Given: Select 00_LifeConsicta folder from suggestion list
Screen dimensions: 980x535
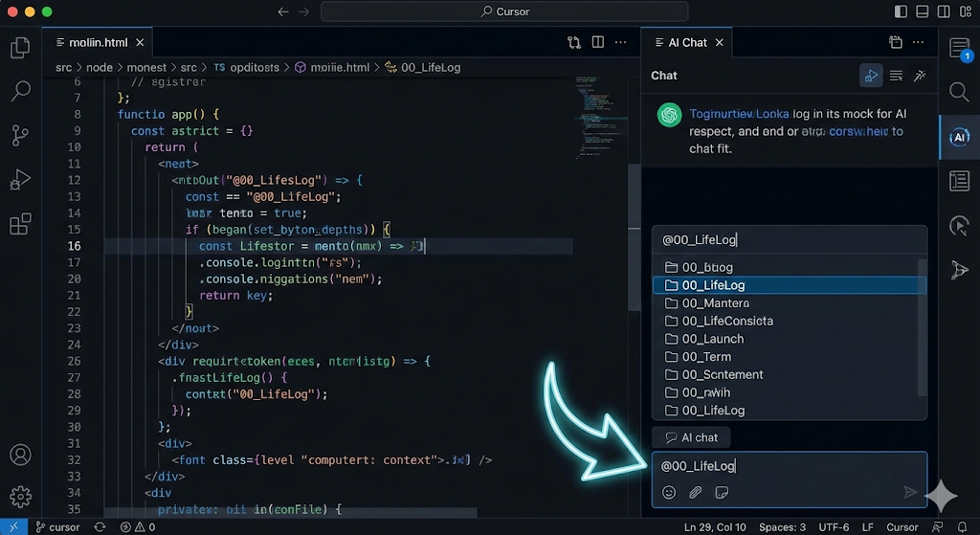Looking at the screenshot, I should (x=727, y=321).
